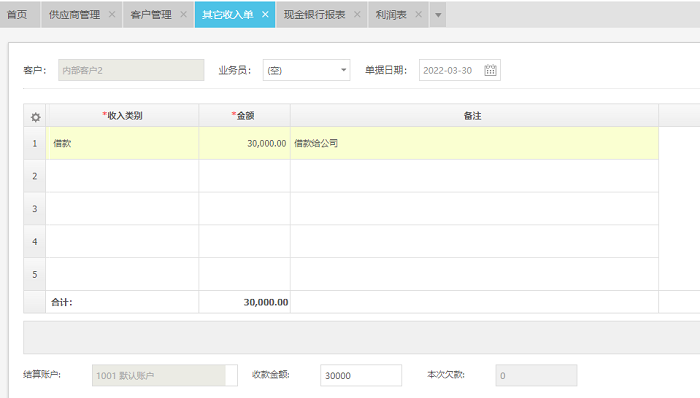
Task: Click the 结算账户 field 1001 默认账户
Action: 165,375
